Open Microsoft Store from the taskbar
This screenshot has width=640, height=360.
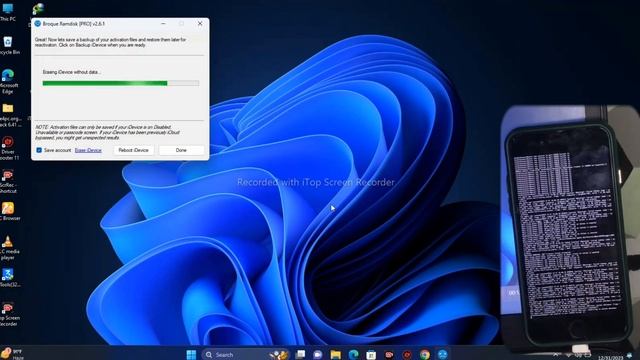tap(371, 354)
